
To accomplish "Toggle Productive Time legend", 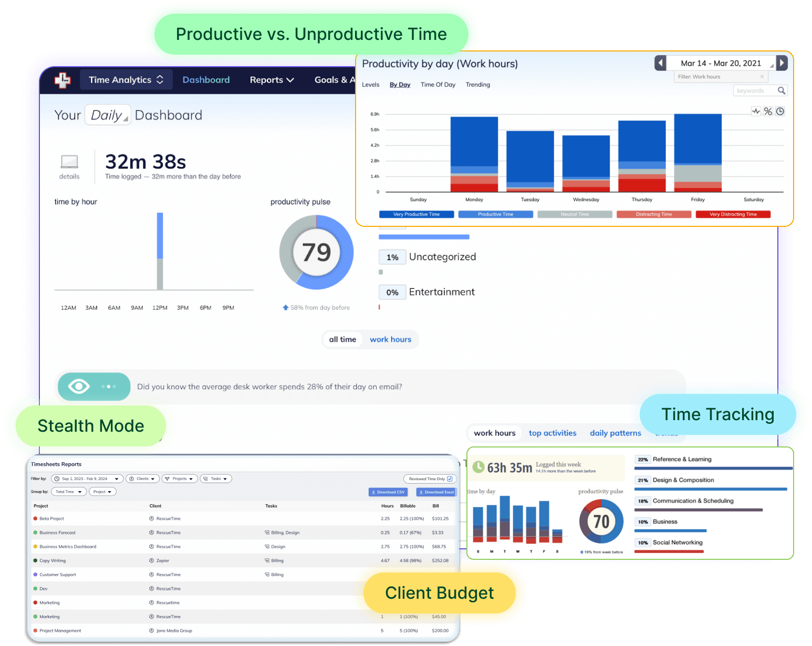I will tap(495, 214).
